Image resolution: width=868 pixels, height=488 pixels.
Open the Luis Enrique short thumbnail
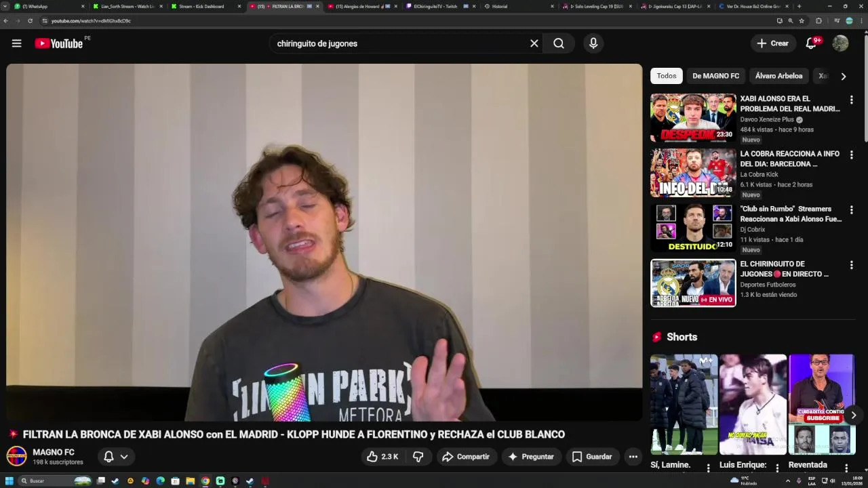(753, 404)
